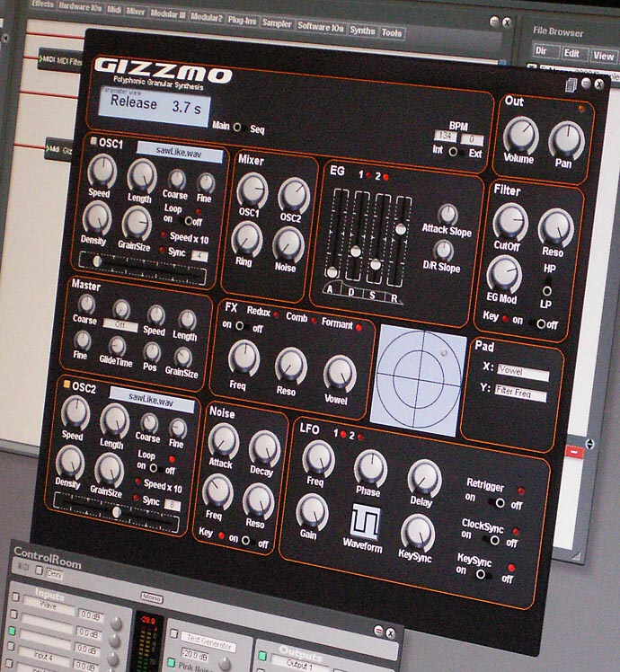Open Pad Y Filter Freq assignment dropdown

(520, 393)
